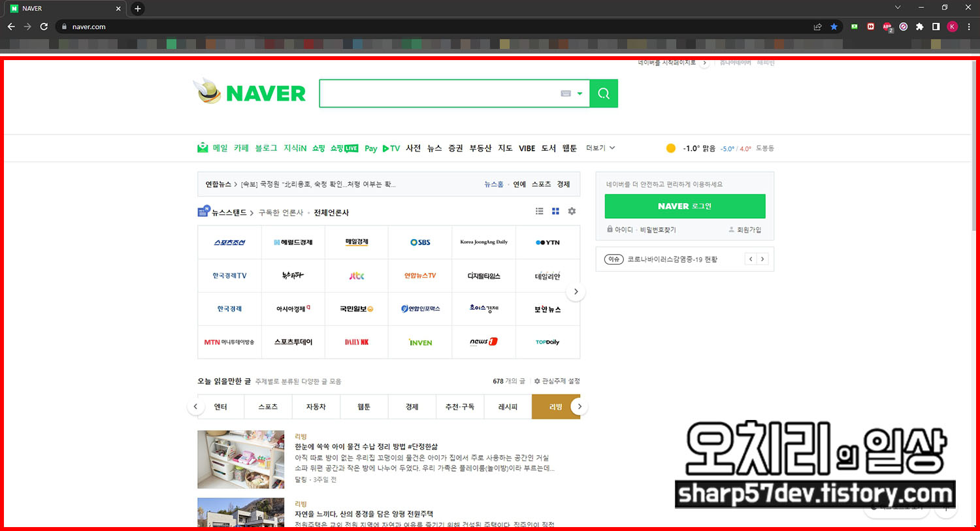The height and width of the screenshot is (531, 980).
Task: Select the 리빙 topic tab
Action: coord(555,407)
